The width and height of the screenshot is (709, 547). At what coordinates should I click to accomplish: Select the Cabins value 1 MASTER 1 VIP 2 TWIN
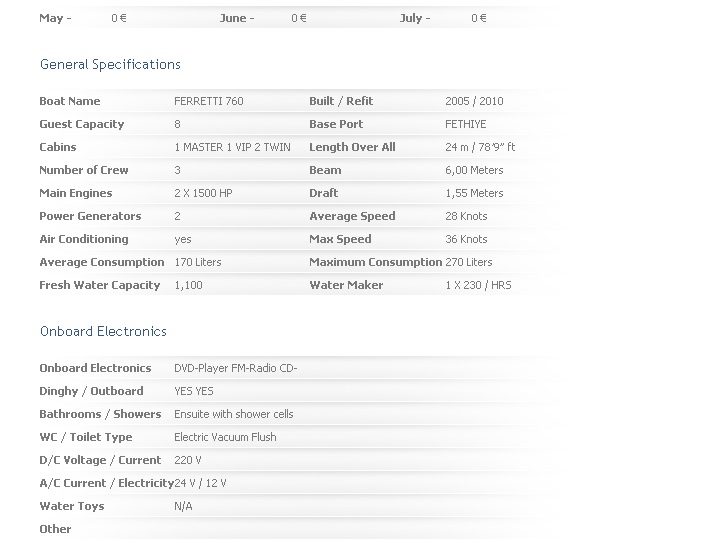(232, 147)
